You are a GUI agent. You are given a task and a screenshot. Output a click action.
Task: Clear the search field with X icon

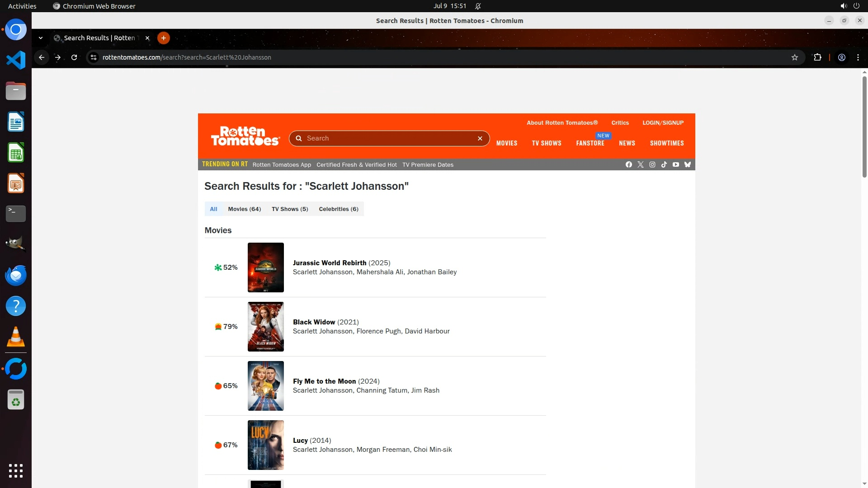tap(480, 138)
